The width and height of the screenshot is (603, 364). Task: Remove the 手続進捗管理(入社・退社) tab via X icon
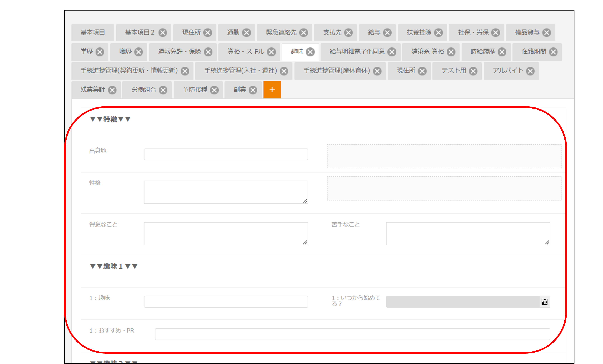[x=284, y=71]
